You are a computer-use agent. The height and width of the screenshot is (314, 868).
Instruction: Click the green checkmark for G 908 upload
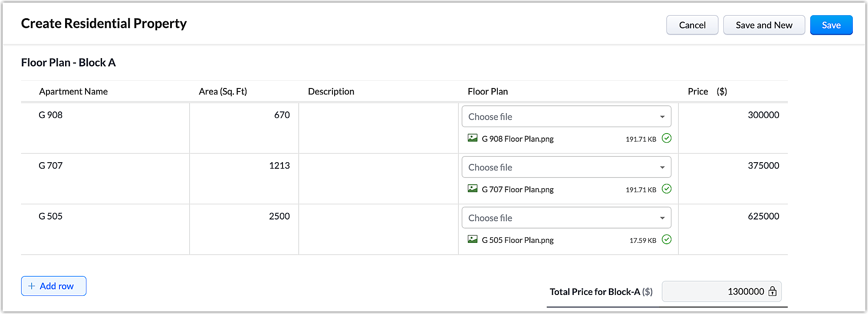pyautogui.click(x=667, y=138)
